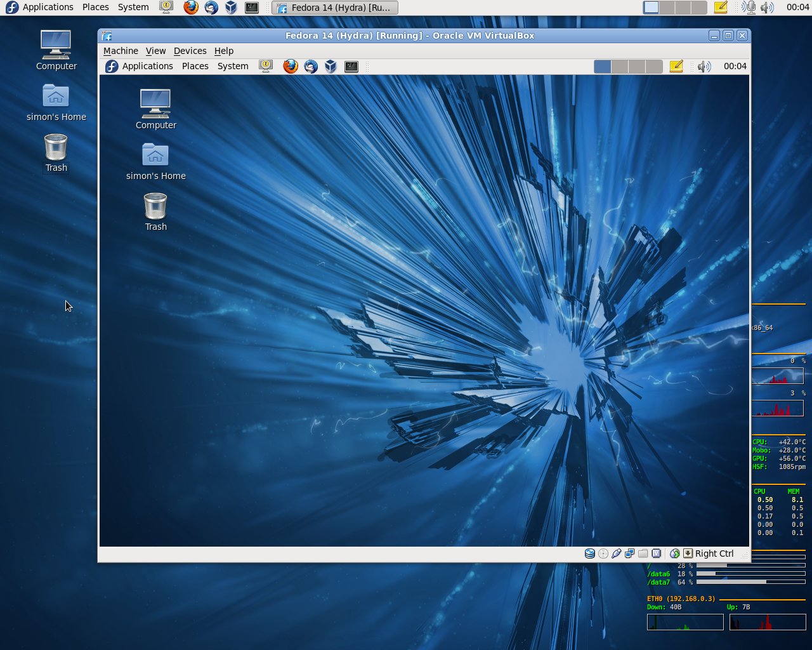
Task: Launch Firefox from the host top panel
Action: tap(191, 8)
